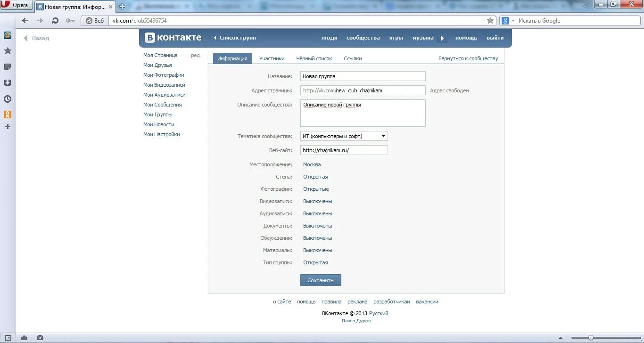Image resolution: width=644 pixels, height=343 pixels.
Task: Close the Новая группа tab
Action: pyautogui.click(x=111, y=7)
